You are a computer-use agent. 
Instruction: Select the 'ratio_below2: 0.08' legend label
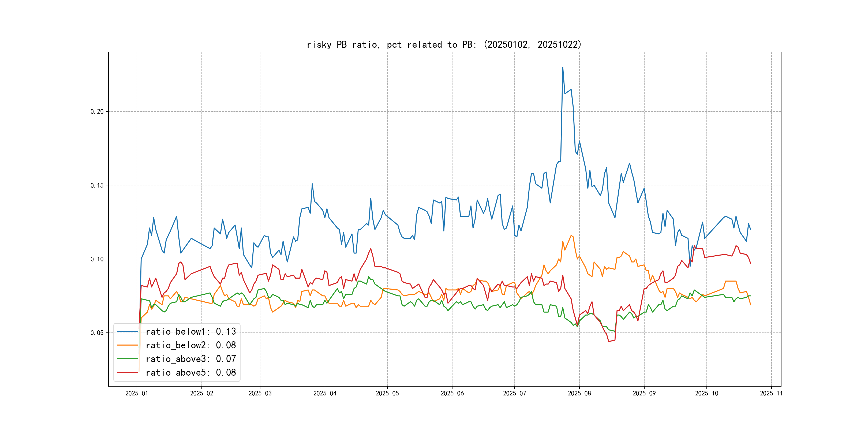191,345
